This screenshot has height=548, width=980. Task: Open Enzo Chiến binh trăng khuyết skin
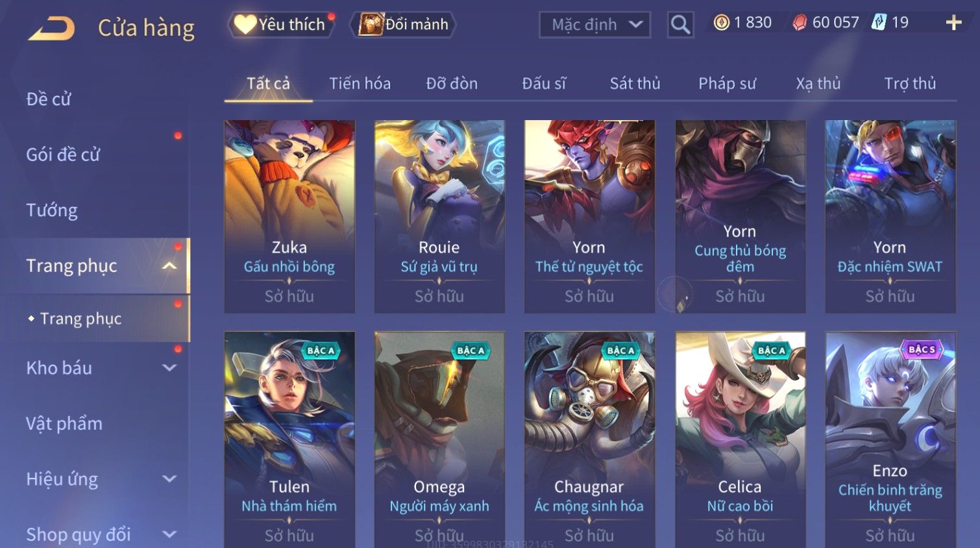tap(890, 440)
